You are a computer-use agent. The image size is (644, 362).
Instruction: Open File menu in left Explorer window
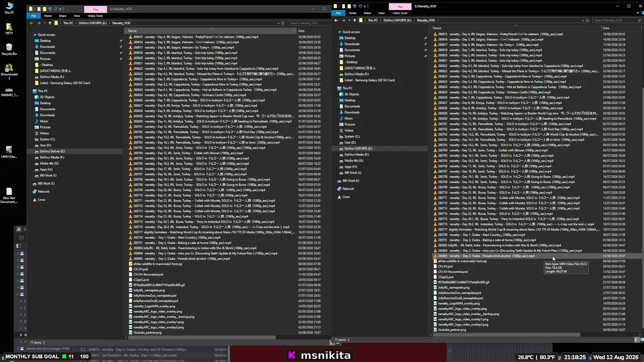pyautogui.click(x=34, y=16)
